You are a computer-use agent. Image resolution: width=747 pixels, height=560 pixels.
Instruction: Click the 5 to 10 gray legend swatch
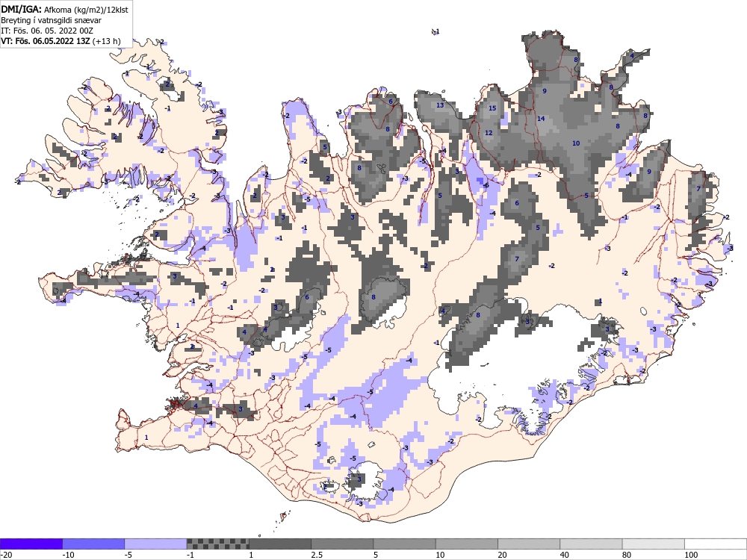(x=404, y=544)
